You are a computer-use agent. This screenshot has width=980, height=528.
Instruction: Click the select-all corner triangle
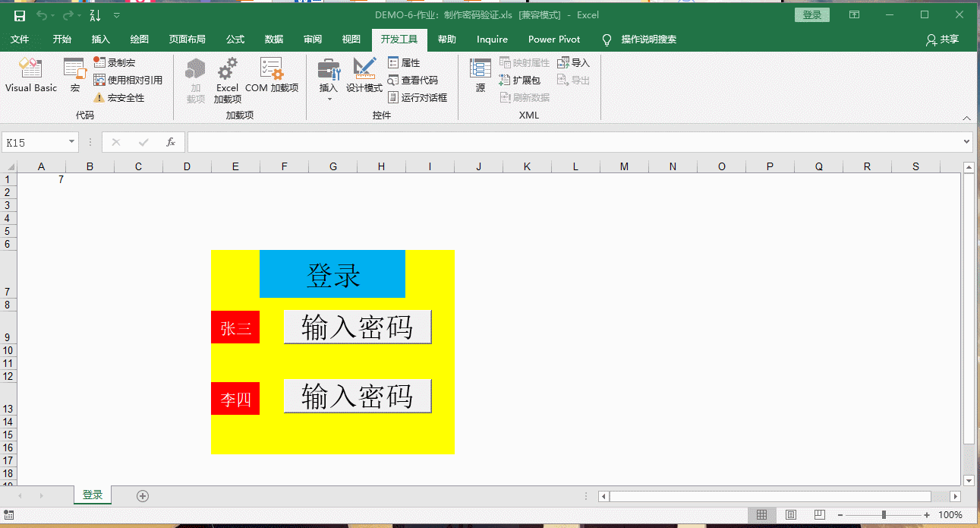click(9, 166)
